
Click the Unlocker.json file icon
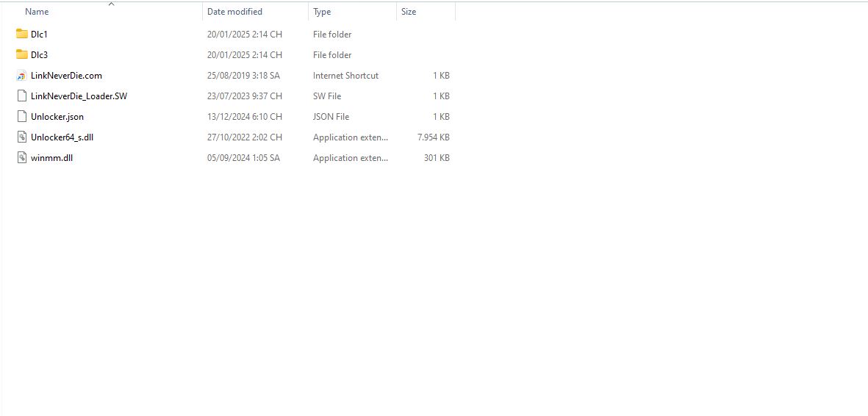(x=21, y=116)
